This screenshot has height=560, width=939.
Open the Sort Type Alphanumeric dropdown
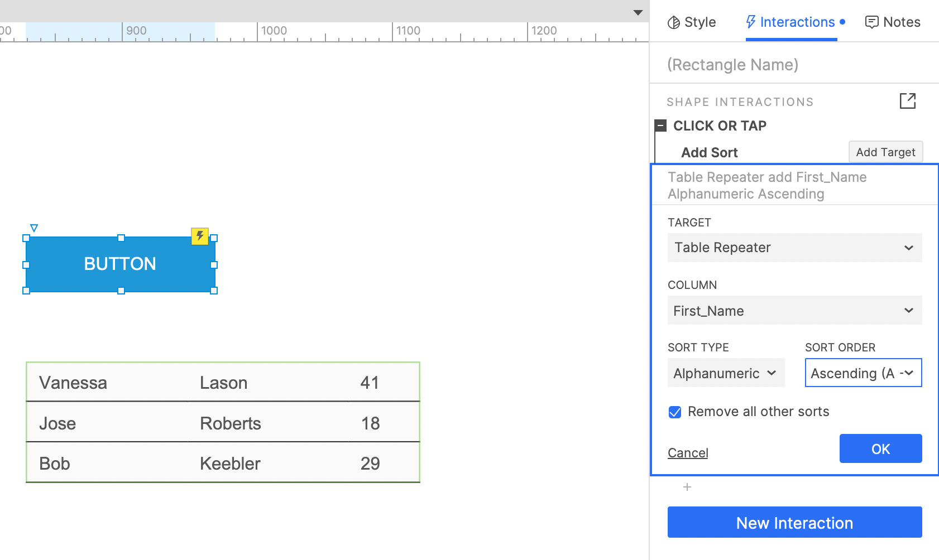tap(726, 373)
